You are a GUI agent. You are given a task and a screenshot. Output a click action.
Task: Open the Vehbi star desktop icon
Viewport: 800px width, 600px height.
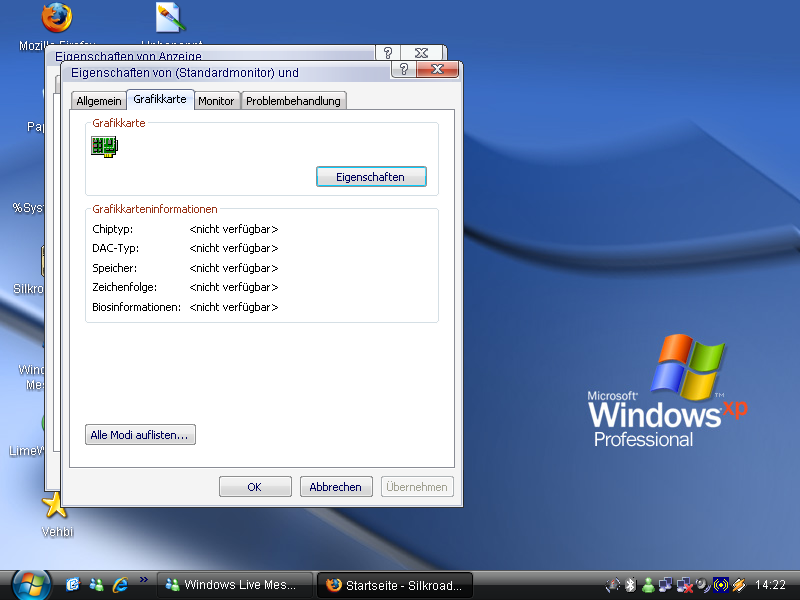pos(56,505)
